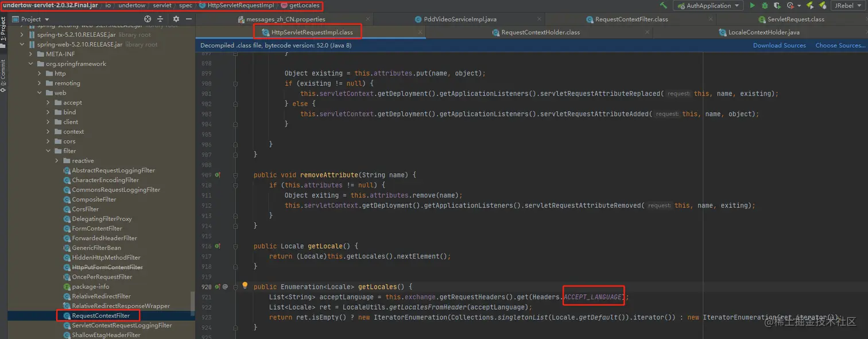Click implements gutter icon at line 920
The image size is (868, 339).
218,286
